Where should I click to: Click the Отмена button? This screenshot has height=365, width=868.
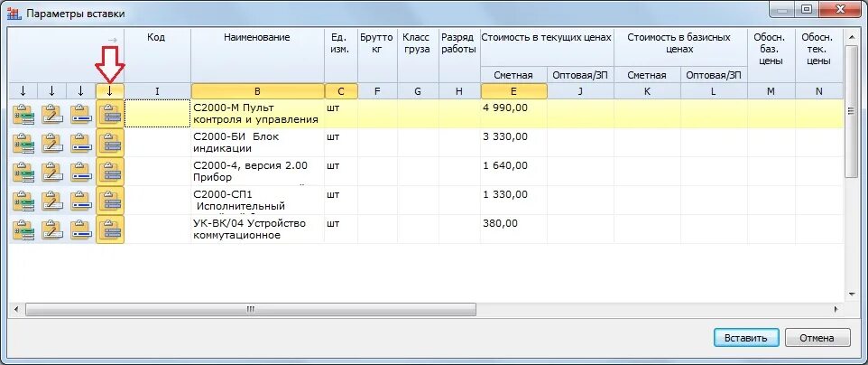pos(817,338)
